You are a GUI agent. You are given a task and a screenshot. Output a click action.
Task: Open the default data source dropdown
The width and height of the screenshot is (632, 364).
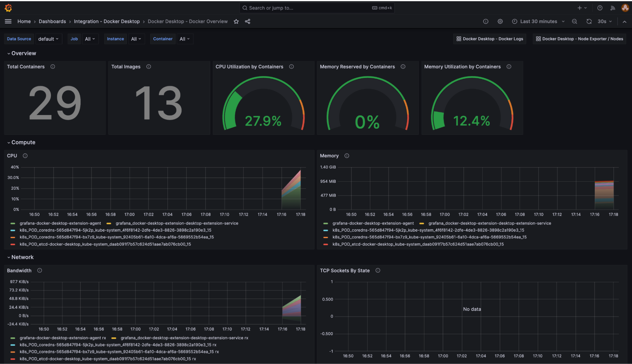(x=48, y=39)
